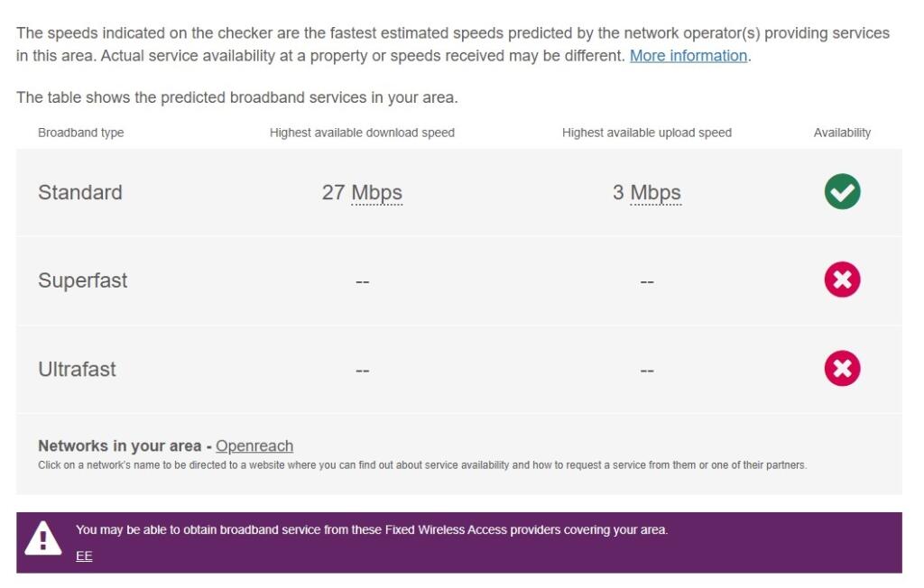This screenshot has width=924, height=588.
Task: Select the Ultrafast broadband type row label
Action: point(77,370)
